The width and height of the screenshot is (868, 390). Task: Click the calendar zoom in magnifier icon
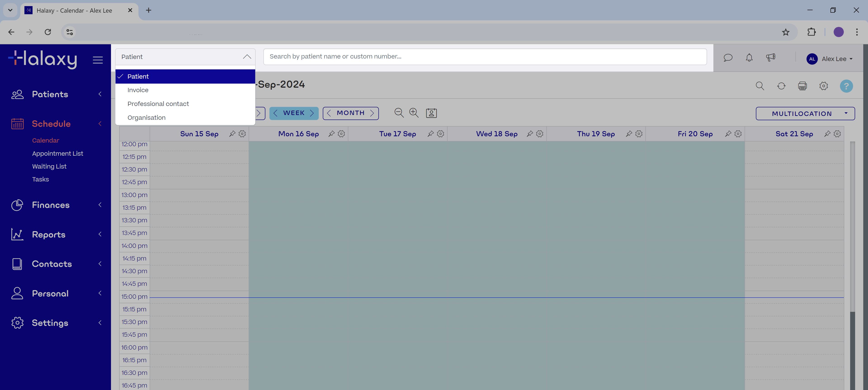(414, 113)
